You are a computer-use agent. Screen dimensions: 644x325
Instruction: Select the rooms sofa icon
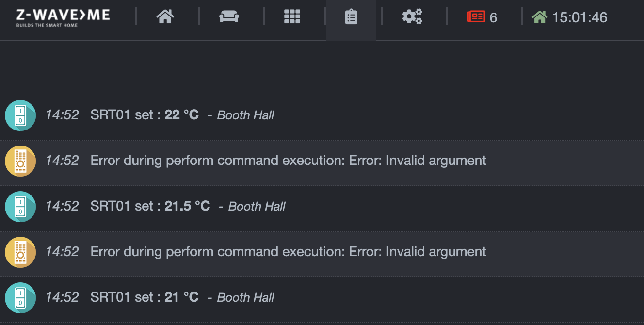229,16
